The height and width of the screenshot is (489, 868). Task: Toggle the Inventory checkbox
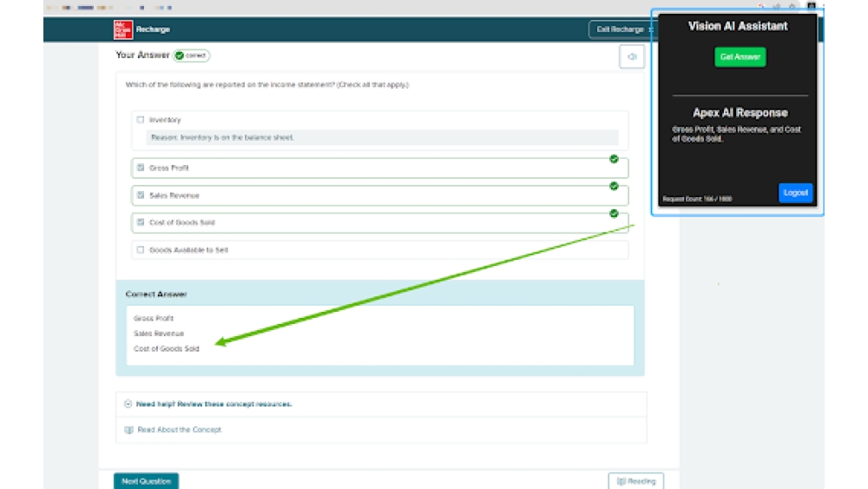(141, 120)
